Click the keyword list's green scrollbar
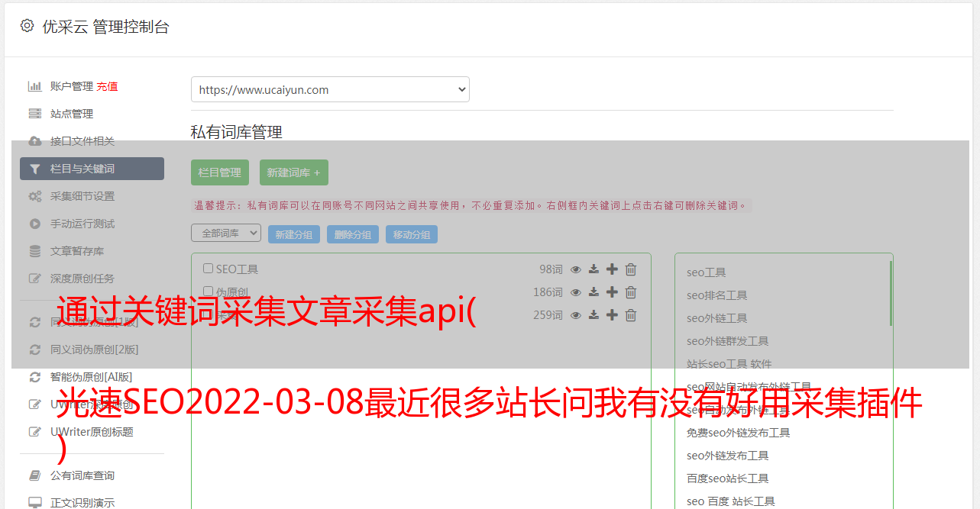 (891, 294)
